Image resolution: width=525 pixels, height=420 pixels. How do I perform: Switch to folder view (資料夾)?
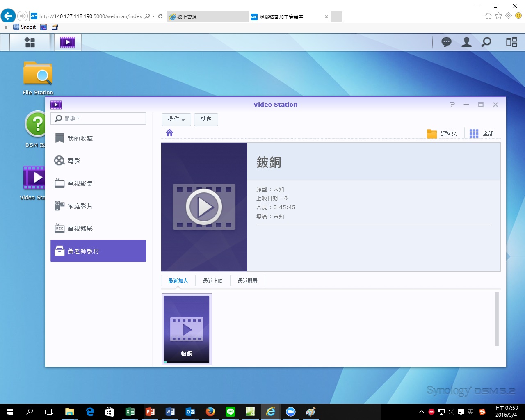tap(442, 133)
